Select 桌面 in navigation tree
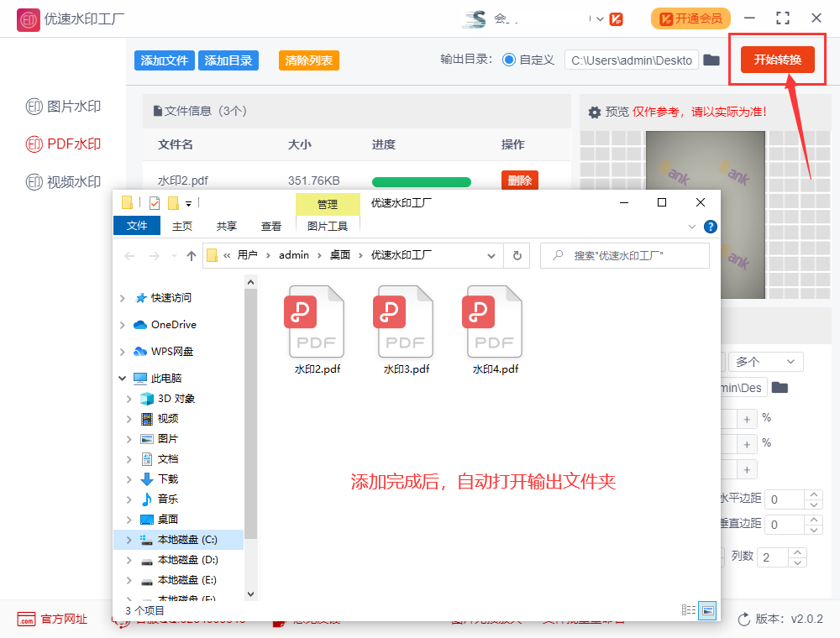 tap(168, 519)
